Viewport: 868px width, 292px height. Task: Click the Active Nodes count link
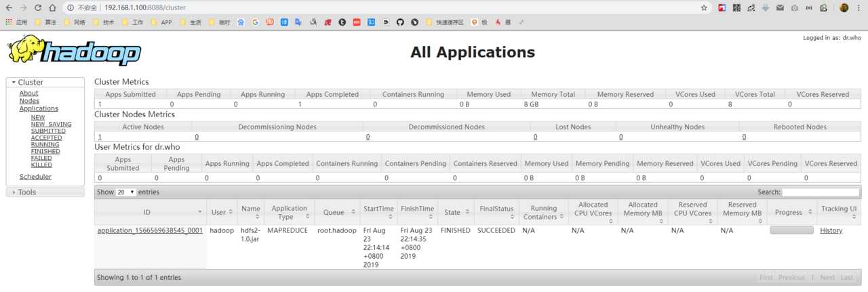(x=100, y=137)
